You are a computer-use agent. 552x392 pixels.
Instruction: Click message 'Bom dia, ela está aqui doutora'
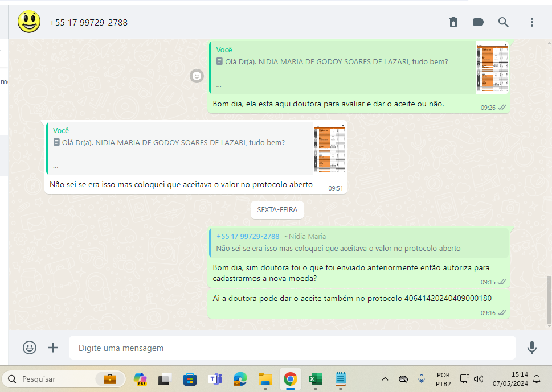[328, 104]
